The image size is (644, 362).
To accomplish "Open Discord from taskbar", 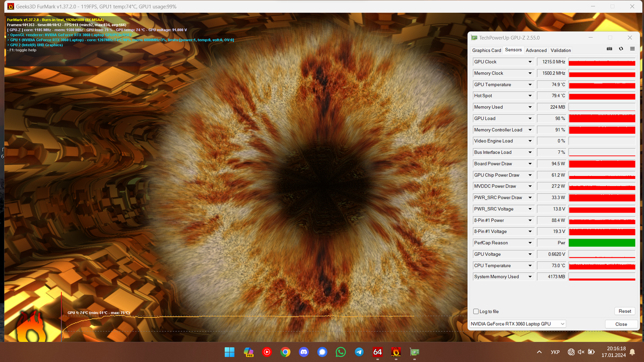I will 304,352.
